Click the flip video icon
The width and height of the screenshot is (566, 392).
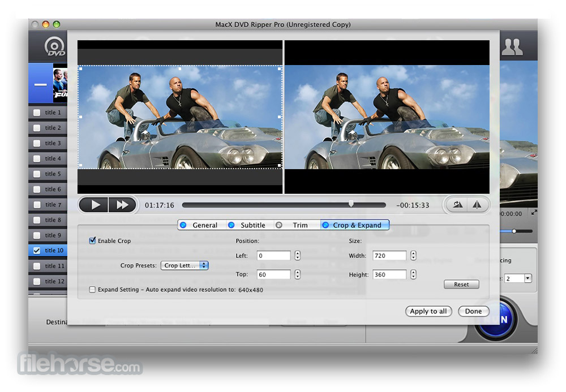point(477,205)
